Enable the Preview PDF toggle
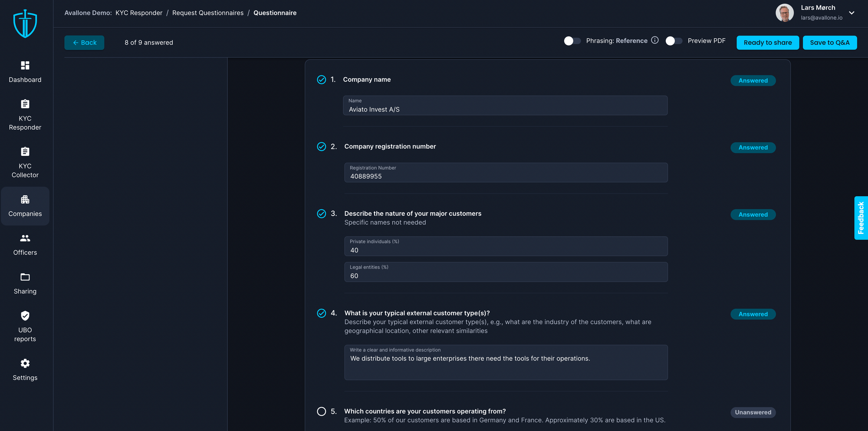The width and height of the screenshot is (868, 431). [x=674, y=41]
